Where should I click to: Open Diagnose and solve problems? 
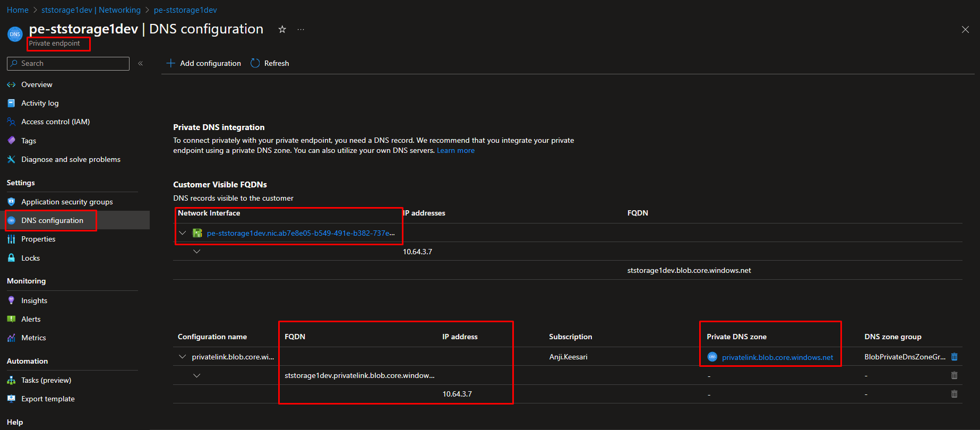pos(71,159)
